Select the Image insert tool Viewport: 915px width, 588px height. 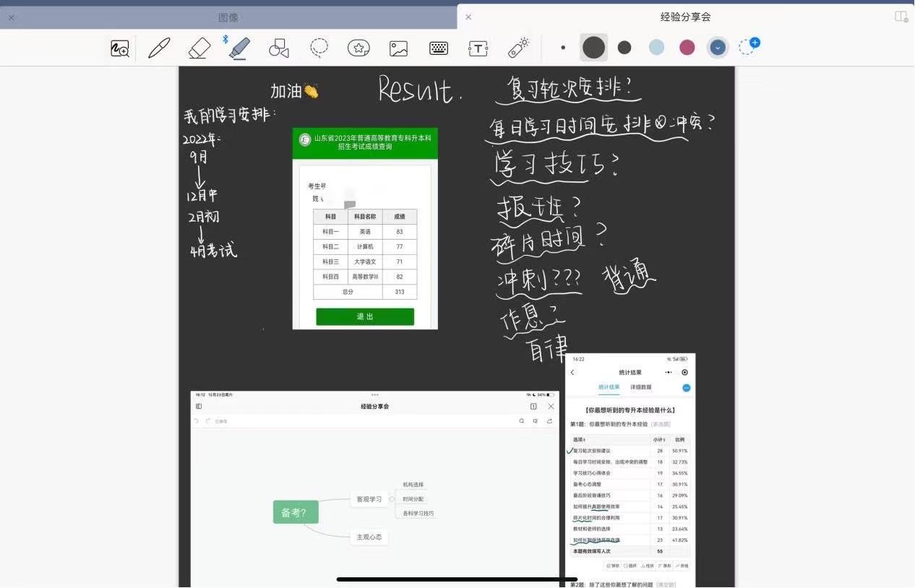pyautogui.click(x=398, y=48)
